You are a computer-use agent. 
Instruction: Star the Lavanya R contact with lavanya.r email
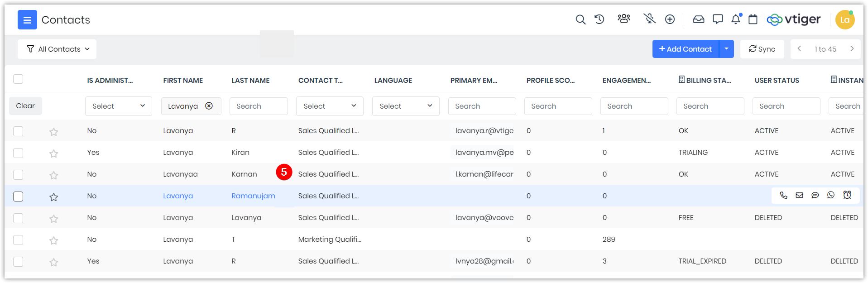pos(53,132)
